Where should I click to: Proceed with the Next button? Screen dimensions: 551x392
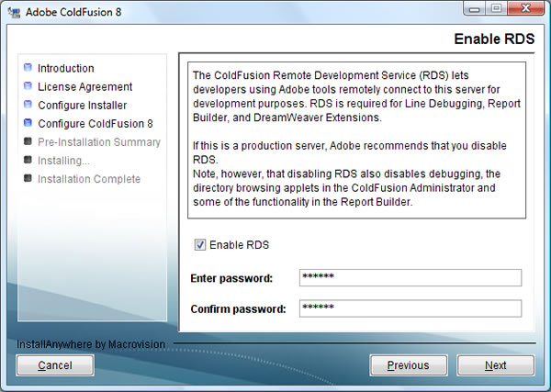click(496, 365)
